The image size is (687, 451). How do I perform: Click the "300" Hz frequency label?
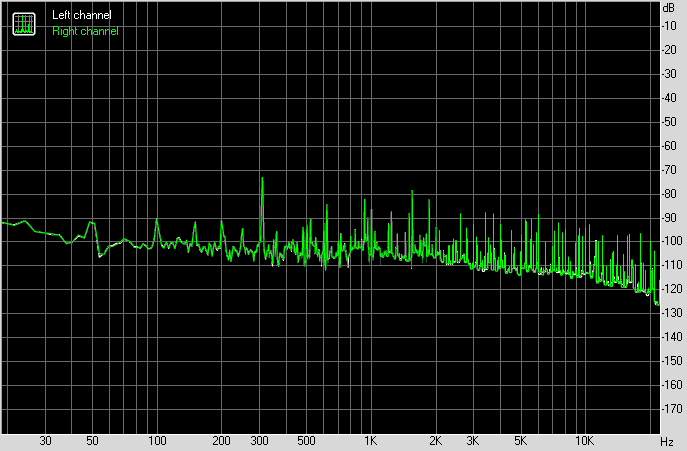[x=259, y=441]
